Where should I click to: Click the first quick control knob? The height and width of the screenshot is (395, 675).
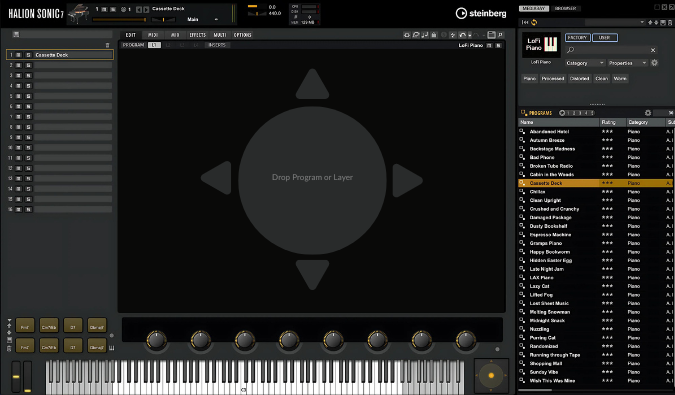[157, 340]
